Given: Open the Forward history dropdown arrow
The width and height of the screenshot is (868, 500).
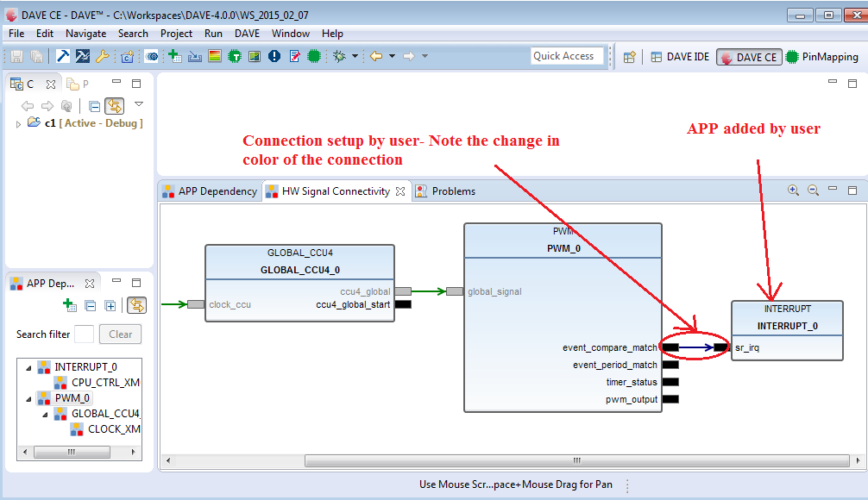Looking at the screenshot, I should tap(425, 56).
